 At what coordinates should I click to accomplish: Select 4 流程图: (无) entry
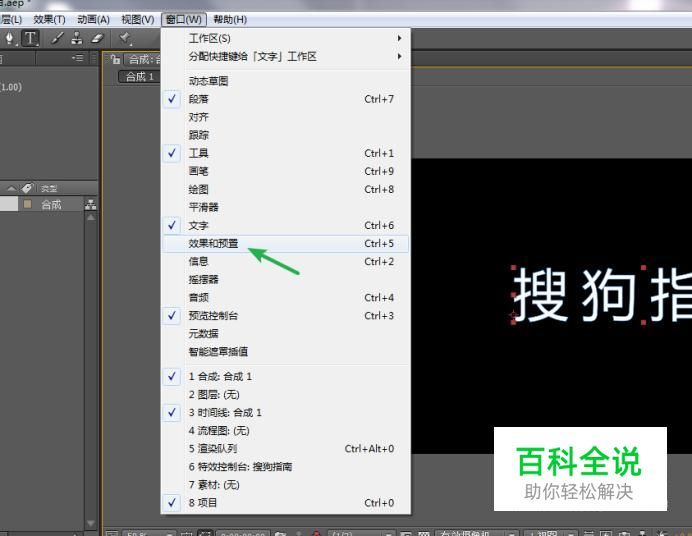(x=286, y=431)
